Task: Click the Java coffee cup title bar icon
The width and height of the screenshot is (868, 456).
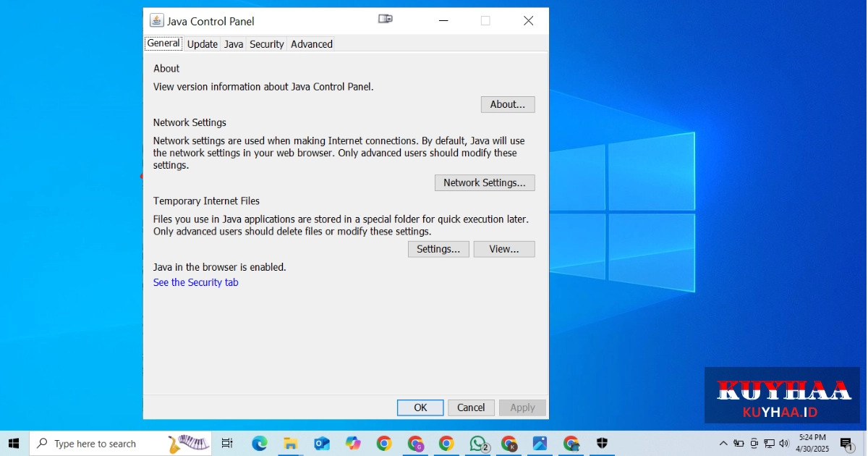Action: pos(156,21)
